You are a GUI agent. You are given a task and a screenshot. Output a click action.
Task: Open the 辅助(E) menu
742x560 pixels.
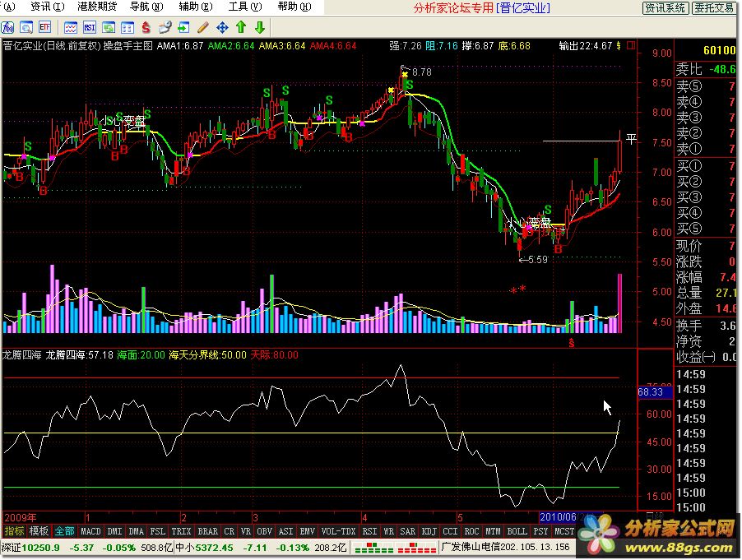click(196, 7)
